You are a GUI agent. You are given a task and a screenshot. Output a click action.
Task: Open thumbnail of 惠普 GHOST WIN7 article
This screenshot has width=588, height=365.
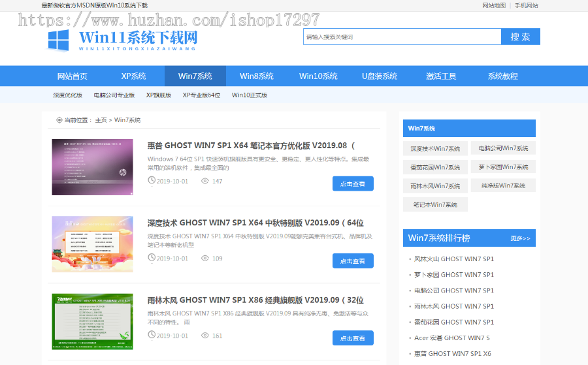(x=92, y=167)
